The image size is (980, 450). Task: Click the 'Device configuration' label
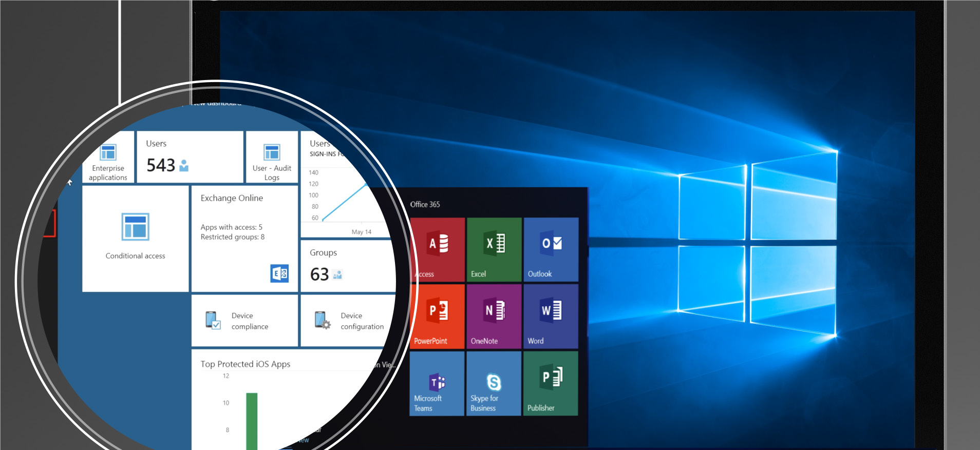[362, 321]
